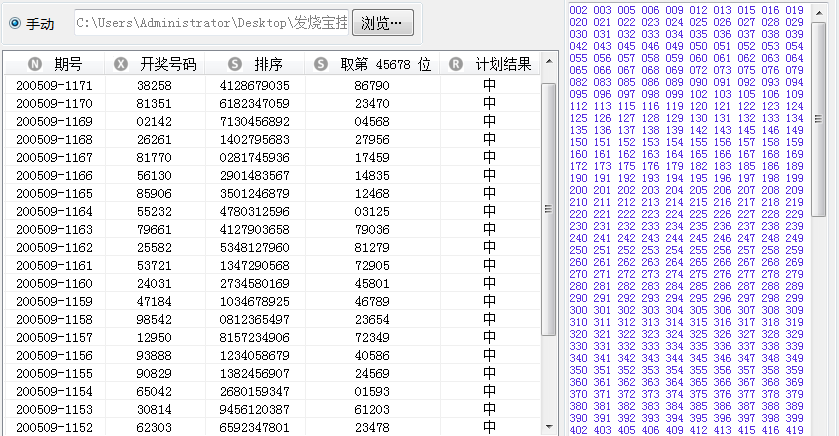The height and width of the screenshot is (436, 839).
Task: Select row 200509-1155
Action: click(272, 373)
